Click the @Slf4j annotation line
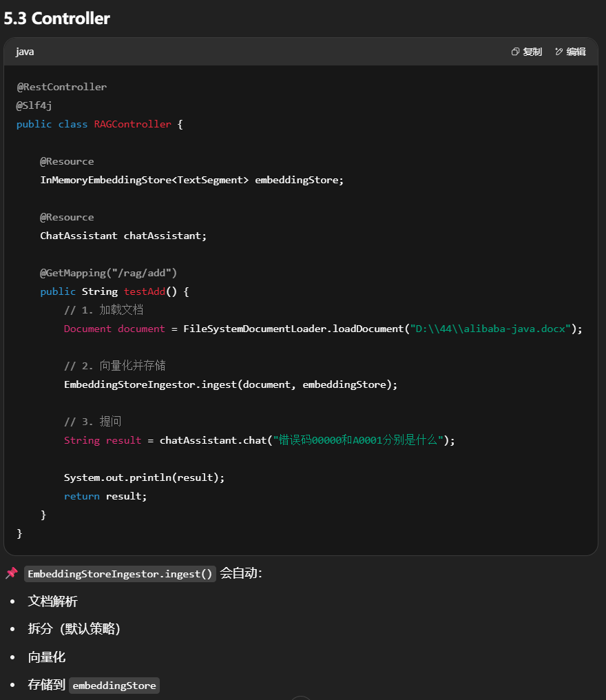606x700 pixels. pyautogui.click(x=34, y=105)
